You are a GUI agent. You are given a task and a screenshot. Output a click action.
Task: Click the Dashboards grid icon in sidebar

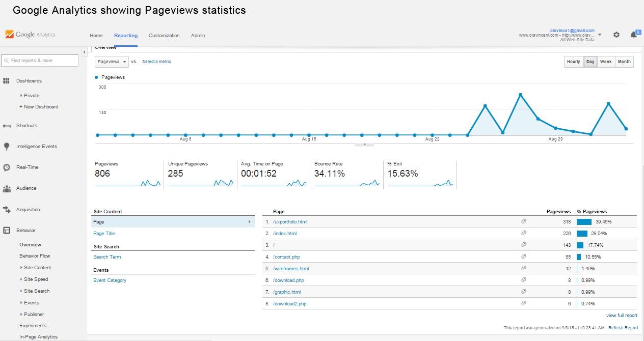pos(7,81)
